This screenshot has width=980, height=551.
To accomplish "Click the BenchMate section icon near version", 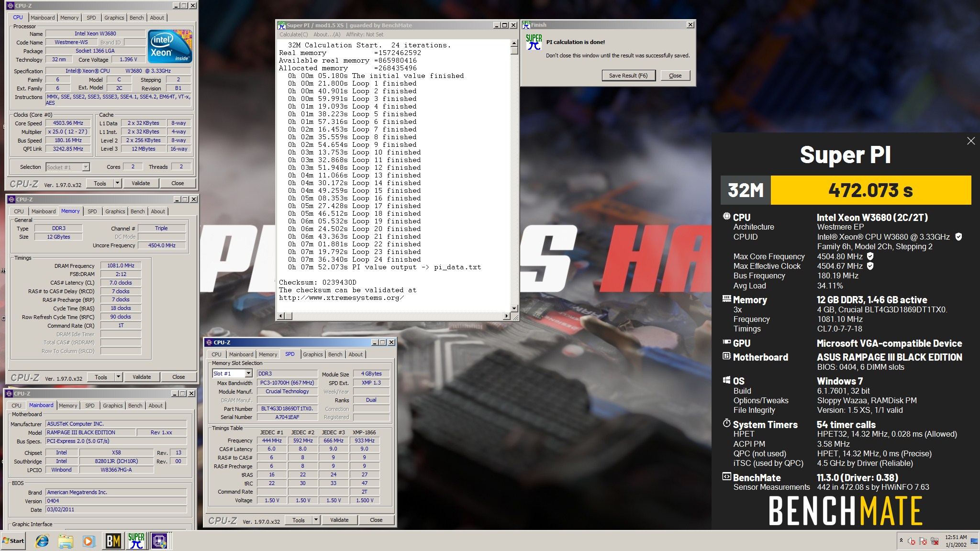I will coord(726,476).
